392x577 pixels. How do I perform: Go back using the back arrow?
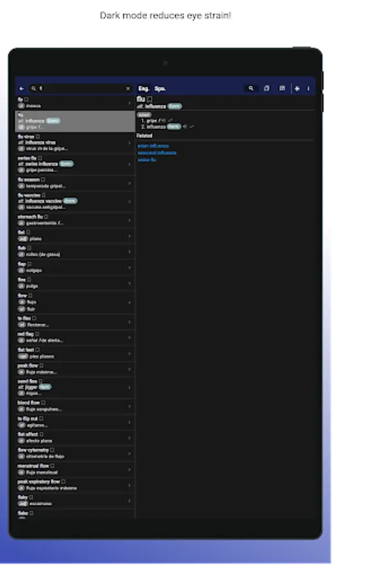coord(21,88)
